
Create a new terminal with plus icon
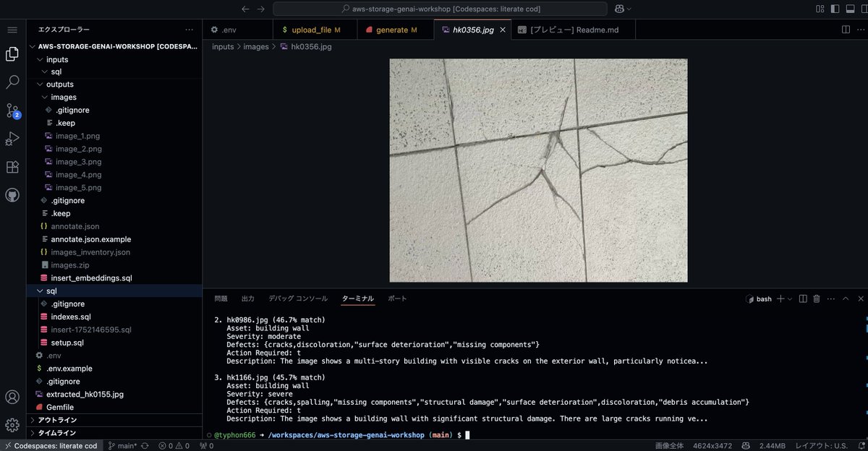tap(780, 298)
